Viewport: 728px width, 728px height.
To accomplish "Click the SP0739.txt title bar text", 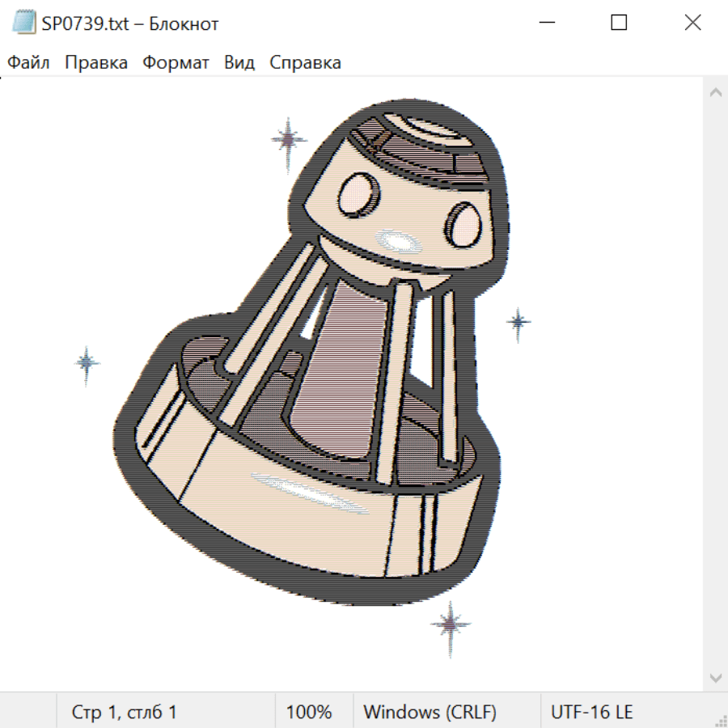I will click(x=129, y=23).
